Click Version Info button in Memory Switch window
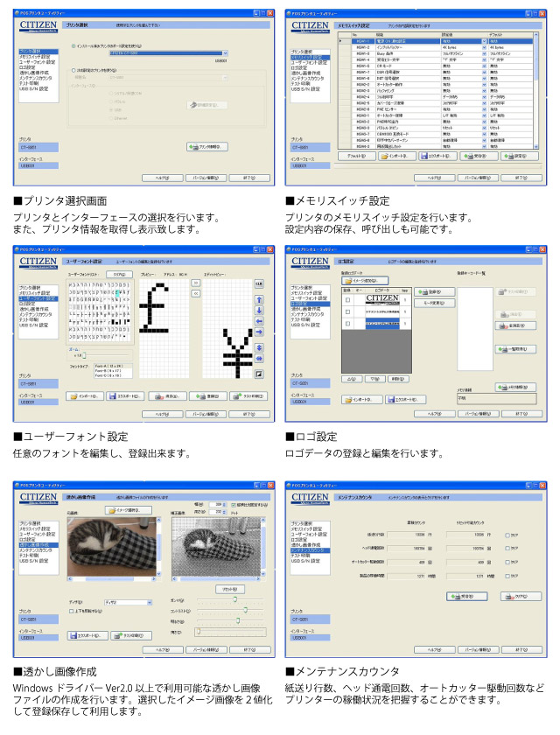The image size is (560, 735). coord(478,178)
